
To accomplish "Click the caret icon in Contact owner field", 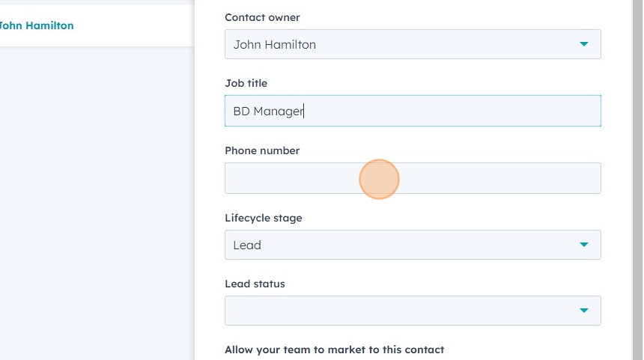I will [x=584, y=44].
